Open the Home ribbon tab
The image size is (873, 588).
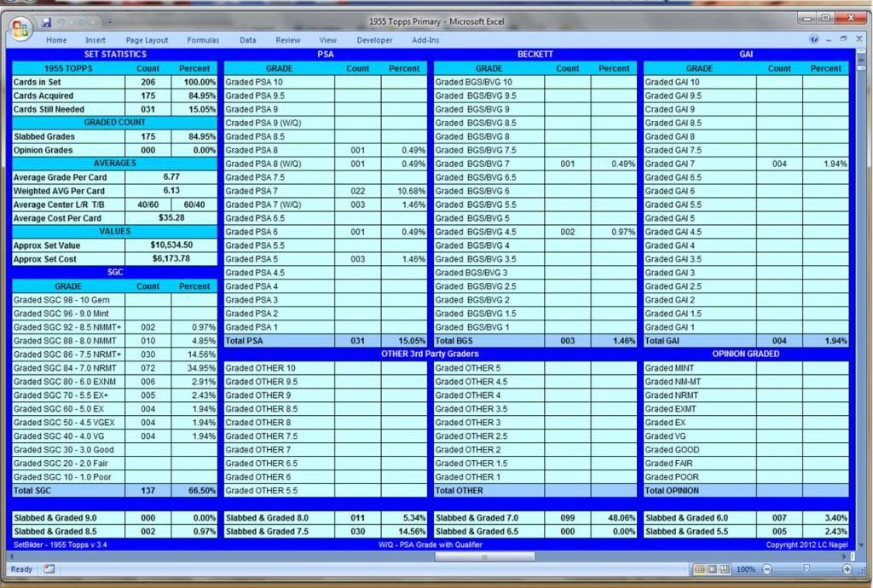coord(56,40)
